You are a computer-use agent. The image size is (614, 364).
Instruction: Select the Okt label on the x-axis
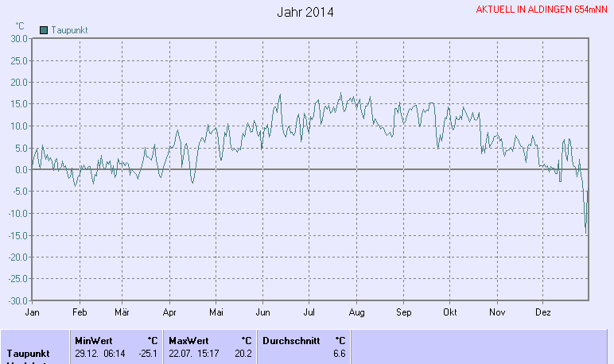point(450,312)
